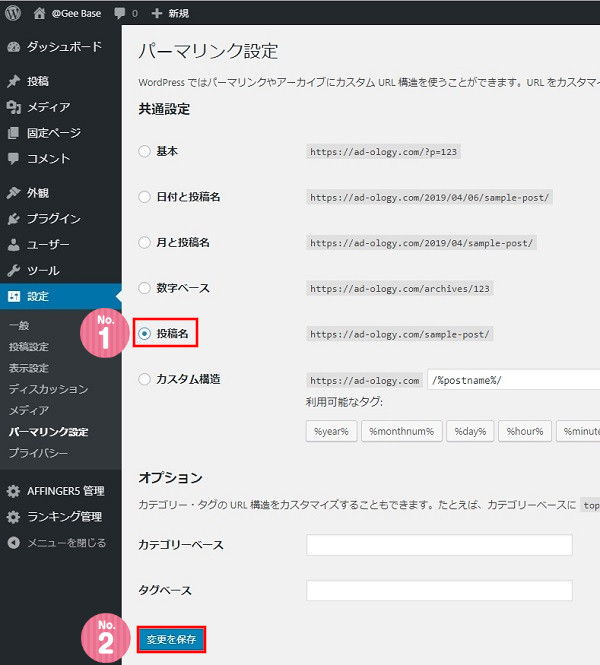Open the comments bubble icon in admin bar

coord(120,13)
